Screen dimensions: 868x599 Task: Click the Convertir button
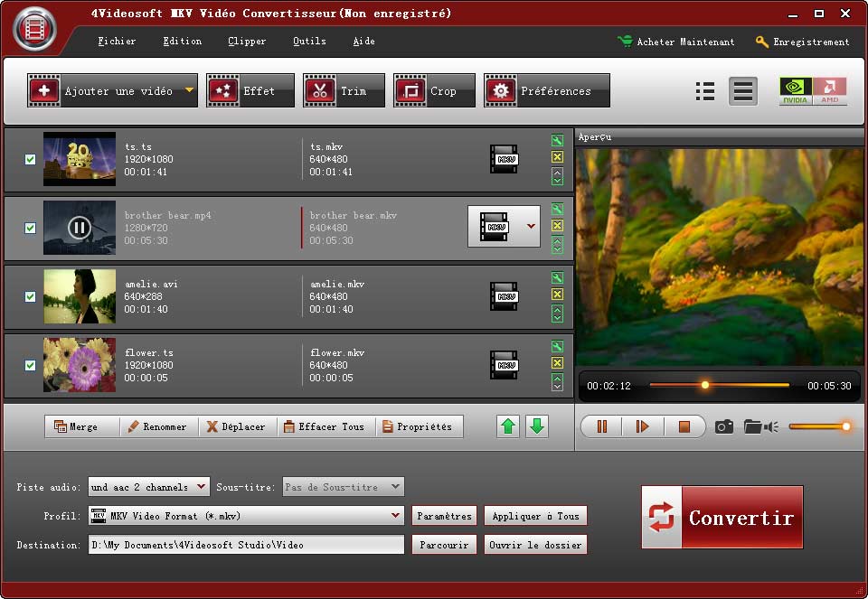[x=722, y=517]
